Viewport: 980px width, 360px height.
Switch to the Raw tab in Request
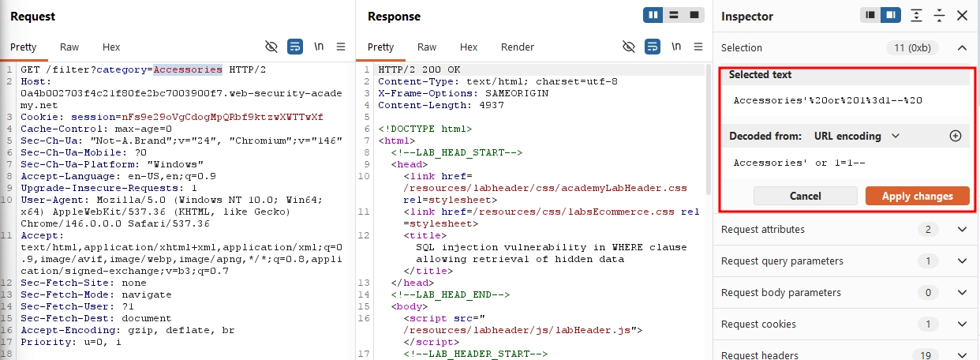point(69,47)
